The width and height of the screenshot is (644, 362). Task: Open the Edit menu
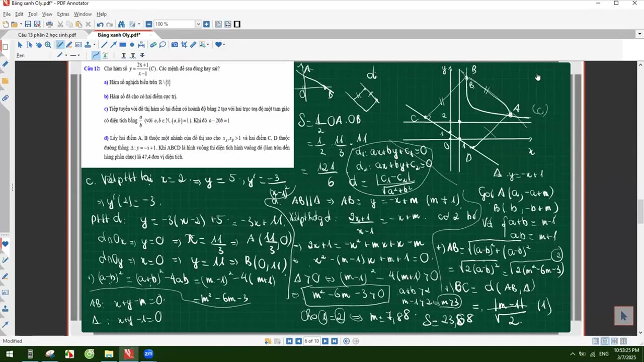pyautogui.click(x=19, y=14)
